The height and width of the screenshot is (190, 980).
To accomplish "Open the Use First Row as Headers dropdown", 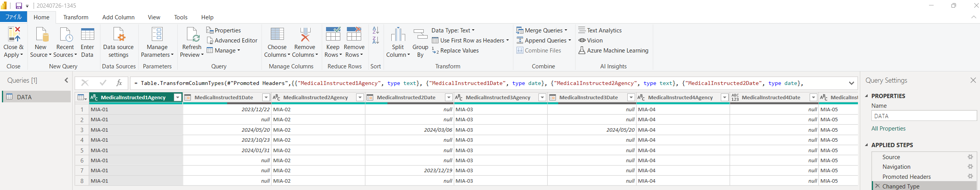I will point(470,40).
